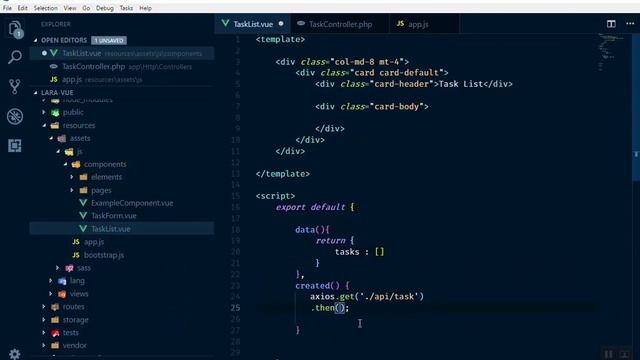Select app.js in Open Editors list

[x=122, y=80]
